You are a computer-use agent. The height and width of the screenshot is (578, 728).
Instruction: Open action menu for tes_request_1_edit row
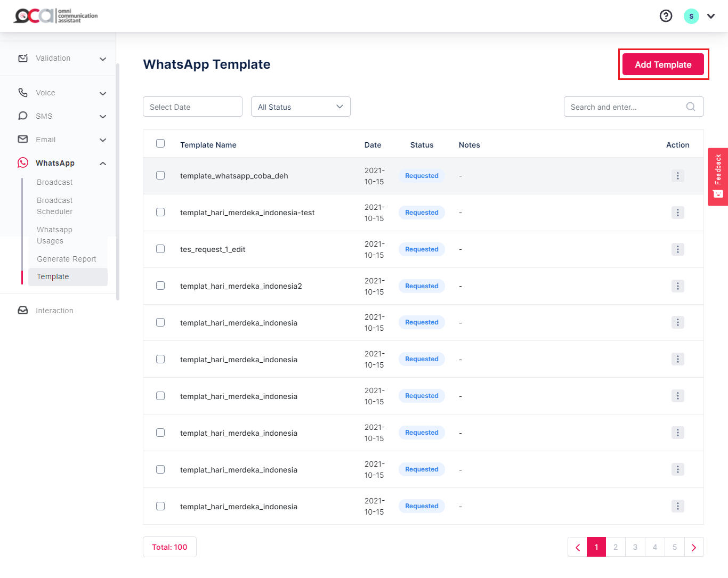click(677, 249)
